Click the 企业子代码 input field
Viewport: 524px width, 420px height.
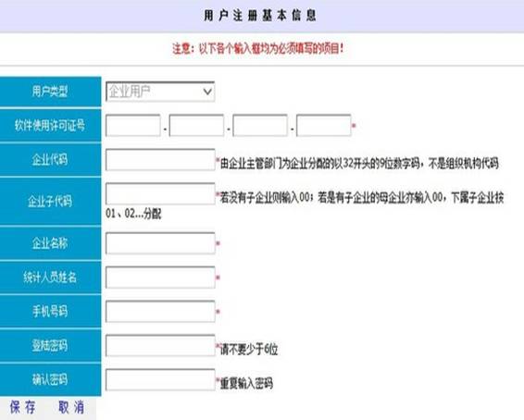[x=160, y=193]
